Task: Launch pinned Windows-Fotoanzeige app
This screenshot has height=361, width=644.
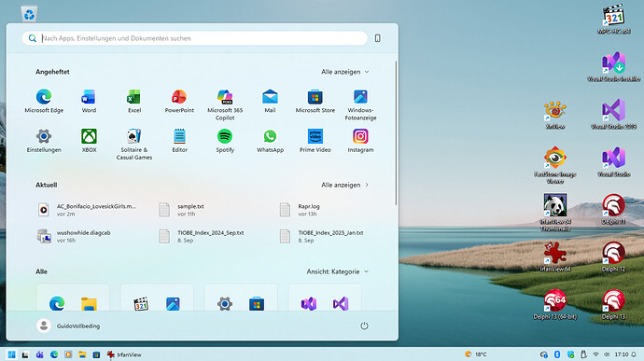Action: pos(360,104)
